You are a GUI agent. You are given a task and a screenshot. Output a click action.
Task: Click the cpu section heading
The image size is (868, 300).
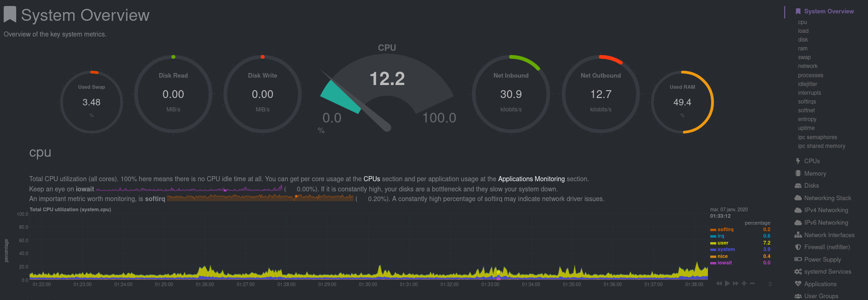point(40,153)
